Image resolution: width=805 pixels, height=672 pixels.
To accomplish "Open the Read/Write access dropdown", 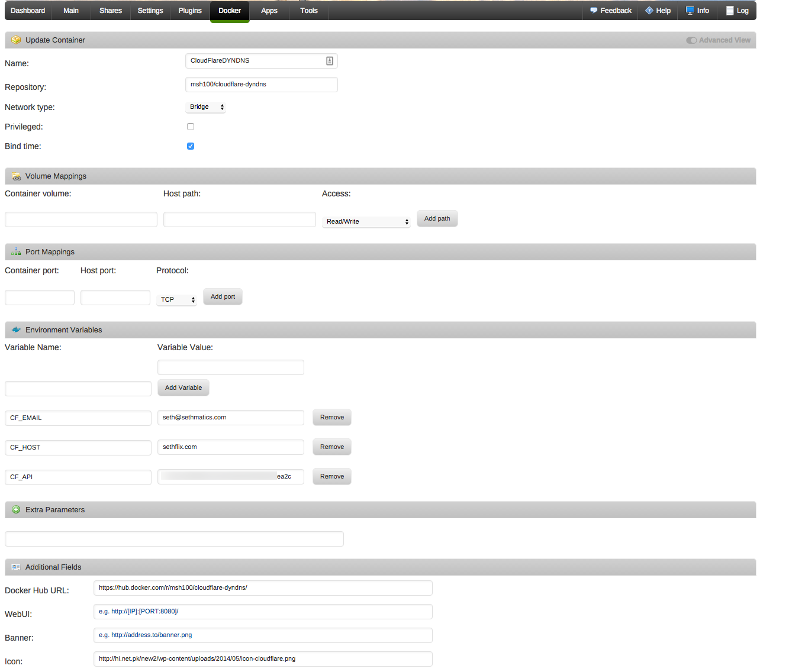I will tap(366, 222).
